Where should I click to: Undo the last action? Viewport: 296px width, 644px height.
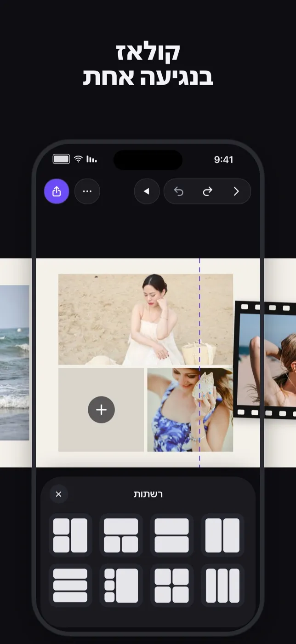pyautogui.click(x=179, y=191)
